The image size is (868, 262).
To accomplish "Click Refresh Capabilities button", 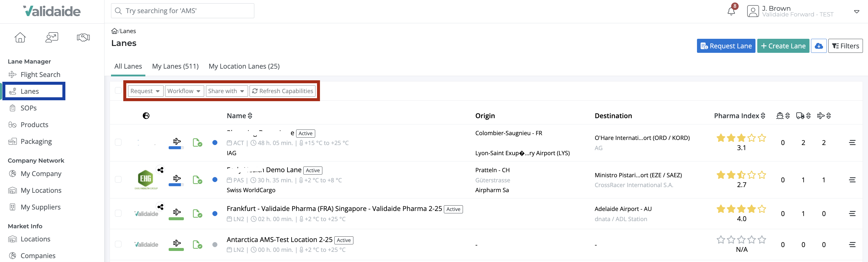I will pyautogui.click(x=282, y=91).
